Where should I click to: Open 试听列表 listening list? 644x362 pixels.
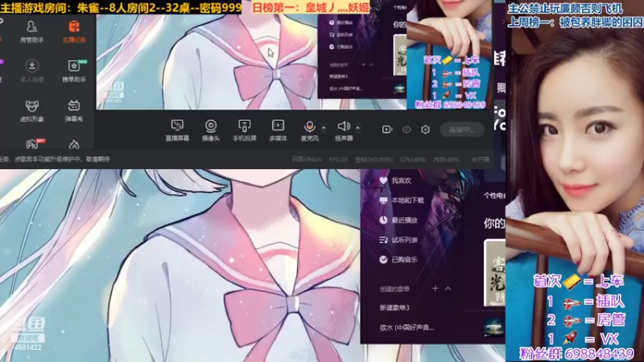pyautogui.click(x=405, y=240)
